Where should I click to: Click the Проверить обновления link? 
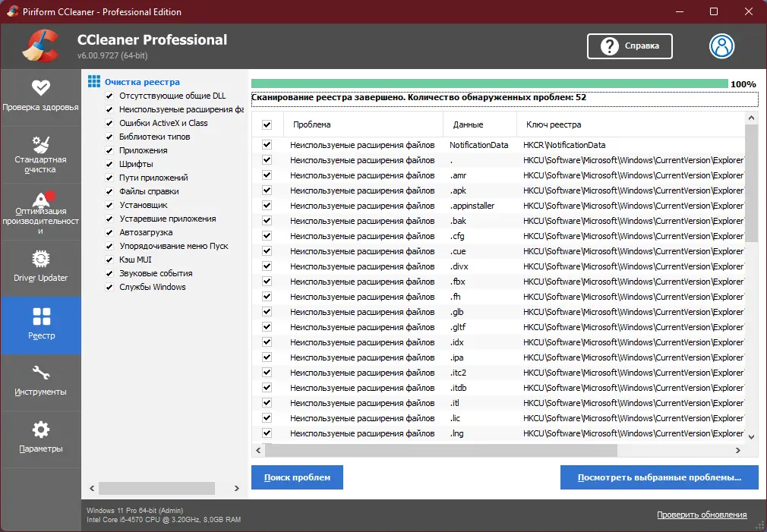(x=702, y=514)
